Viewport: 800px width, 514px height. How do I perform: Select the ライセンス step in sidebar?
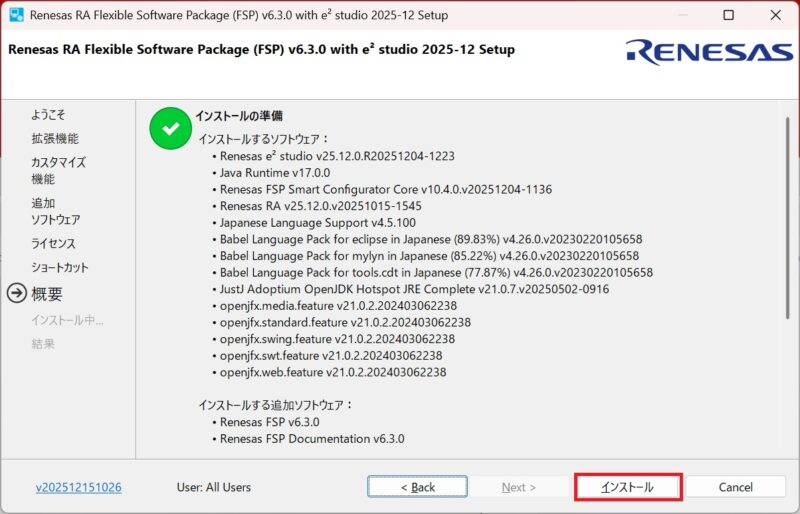53,243
